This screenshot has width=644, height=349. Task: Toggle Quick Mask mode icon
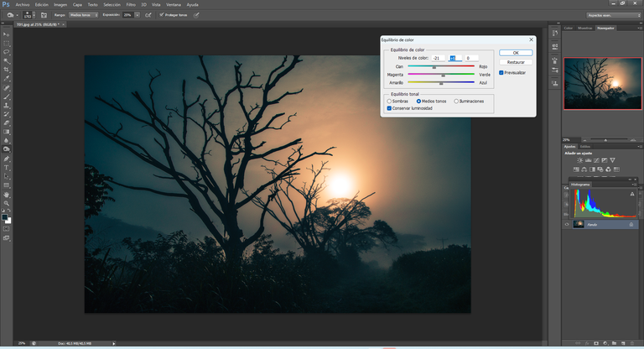(6, 229)
